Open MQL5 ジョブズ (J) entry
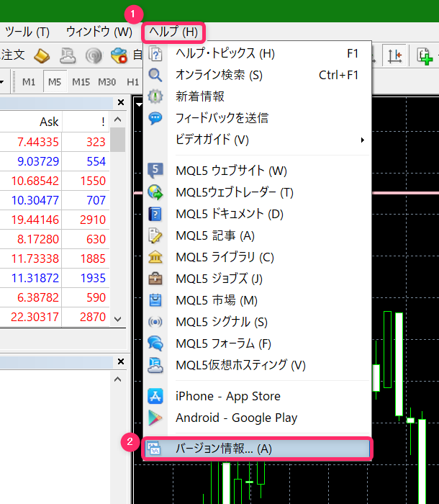 pyautogui.click(x=257, y=279)
